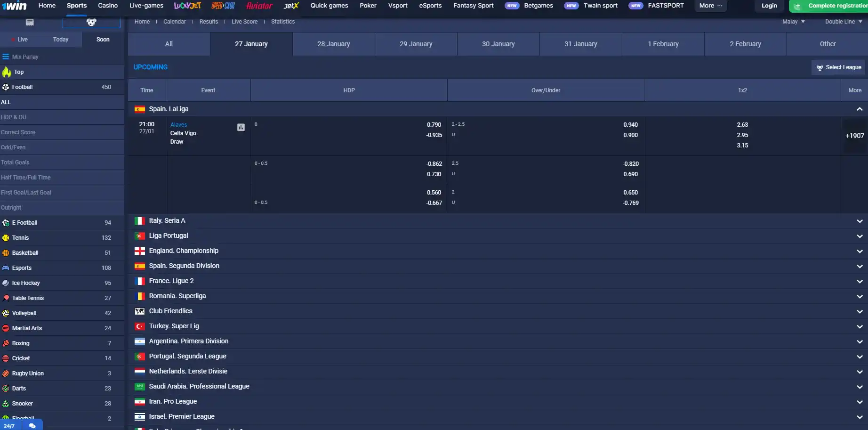This screenshot has height=430, width=868.
Task: Select the 2.63 odds for Alaves
Action: [743, 124]
